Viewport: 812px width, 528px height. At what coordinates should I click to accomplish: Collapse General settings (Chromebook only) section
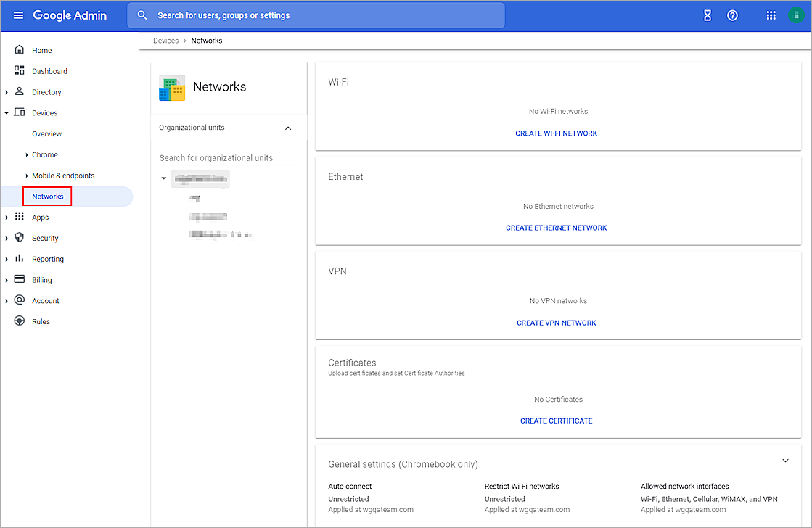pos(785,461)
